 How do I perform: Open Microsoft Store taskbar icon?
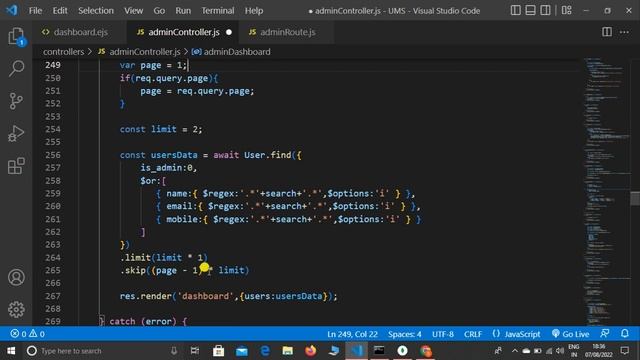pyautogui.click(x=218, y=351)
